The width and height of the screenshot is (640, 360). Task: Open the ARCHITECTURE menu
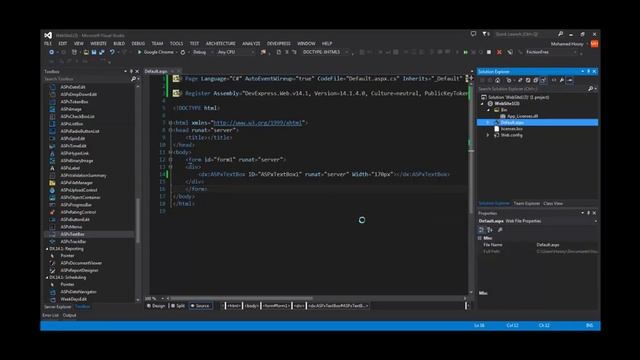tap(220, 43)
